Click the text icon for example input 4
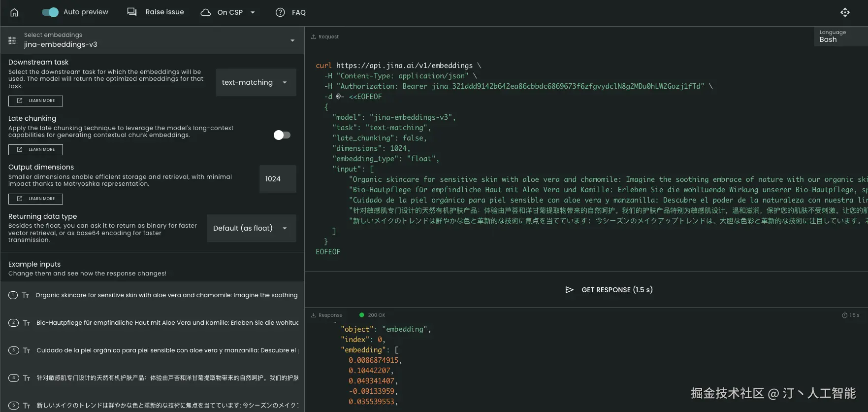 (x=27, y=378)
